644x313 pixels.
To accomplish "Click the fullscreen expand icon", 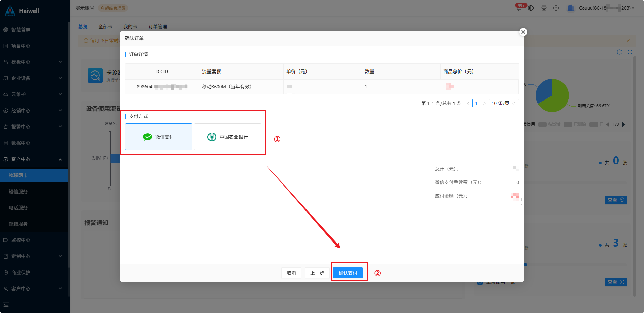I will tap(630, 52).
